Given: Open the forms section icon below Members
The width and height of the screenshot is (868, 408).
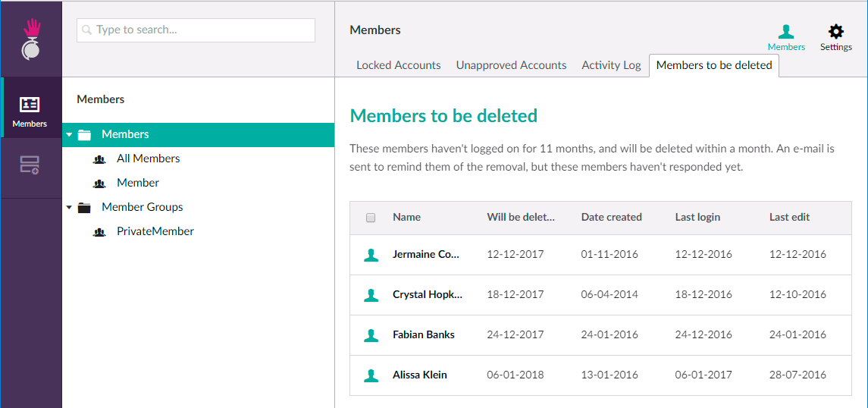Looking at the screenshot, I should click(30, 165).
